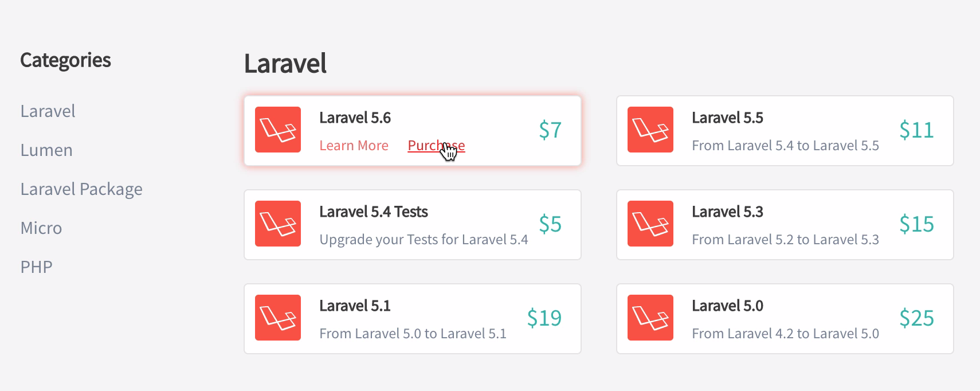Click the Laravel 5.0 logo icon

click(x=650, y=318)
